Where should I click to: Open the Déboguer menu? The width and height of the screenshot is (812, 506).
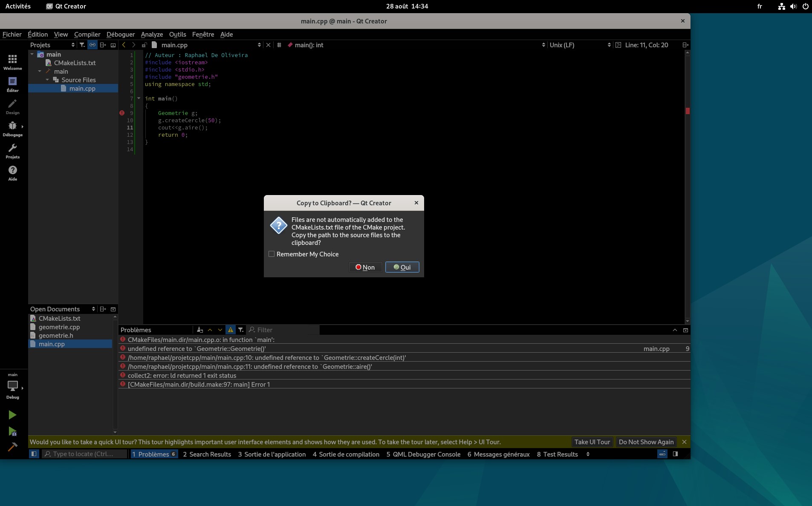(x=121, y=34)
